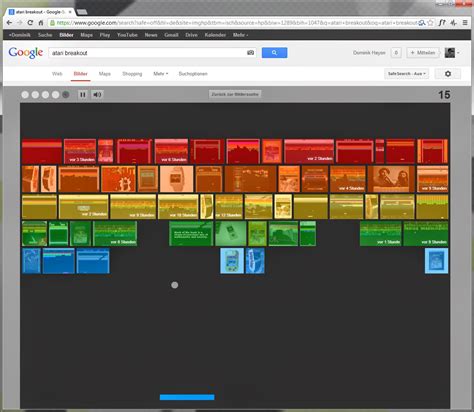Click the orange brick labeled vor 4 Stunden
The width and height of the screenshot is (474, 412).
coord(348,179)
